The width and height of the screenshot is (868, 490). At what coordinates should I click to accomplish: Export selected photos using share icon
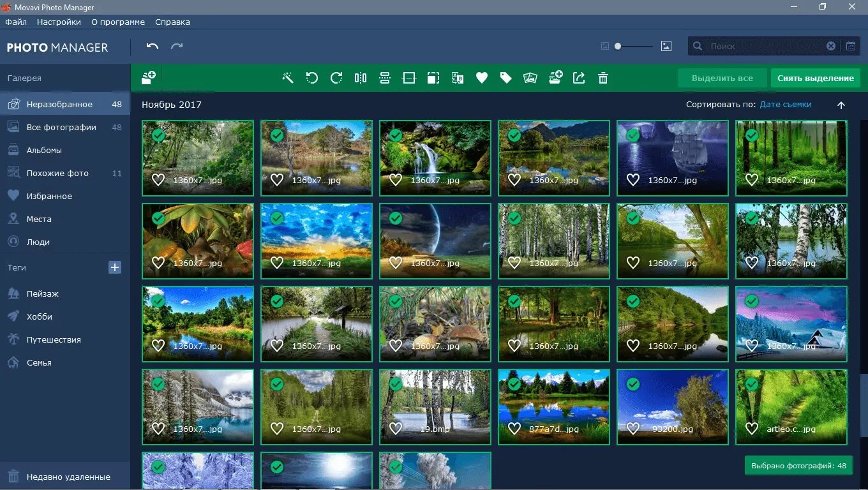(579, 78)
